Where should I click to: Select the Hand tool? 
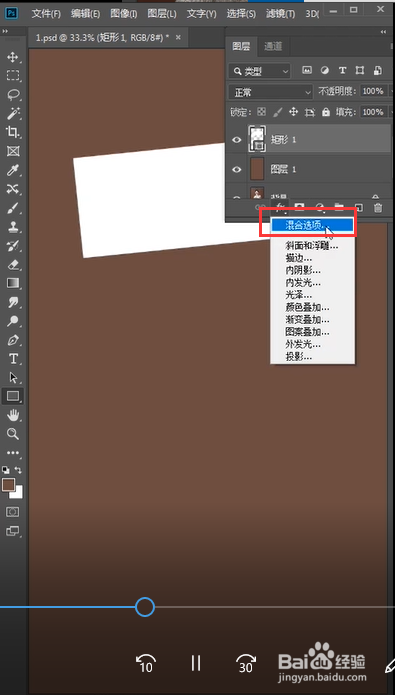click(x=13, y=415)
